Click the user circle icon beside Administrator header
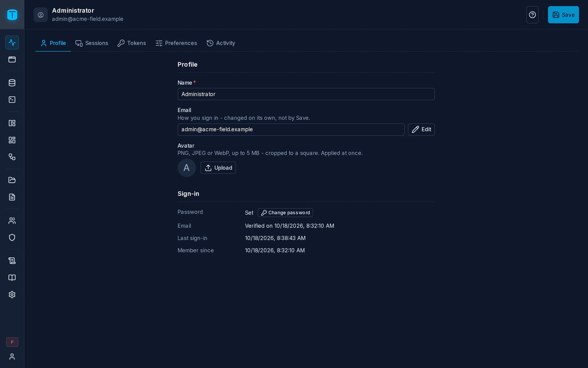 pyautogui.click(x=41, y=15)
